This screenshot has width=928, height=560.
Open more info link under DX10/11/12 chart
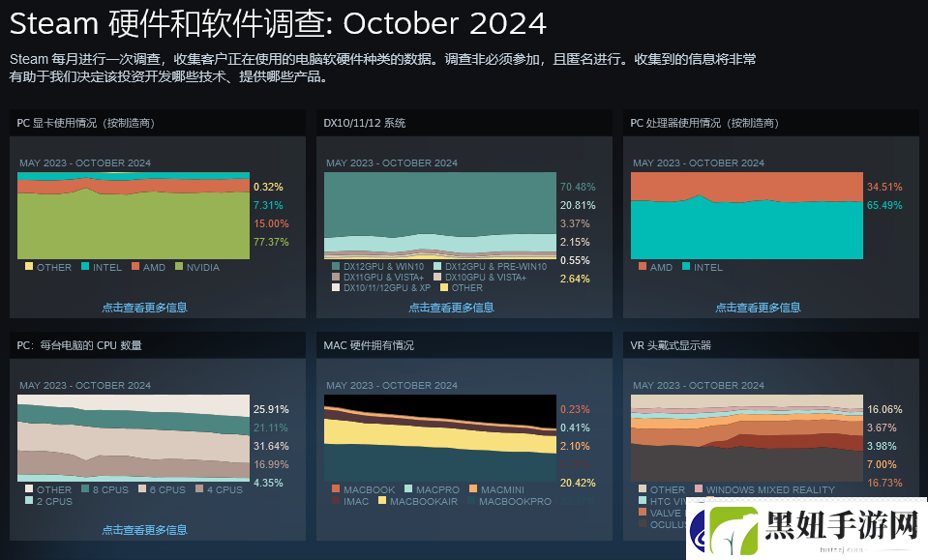pos(451,308)
